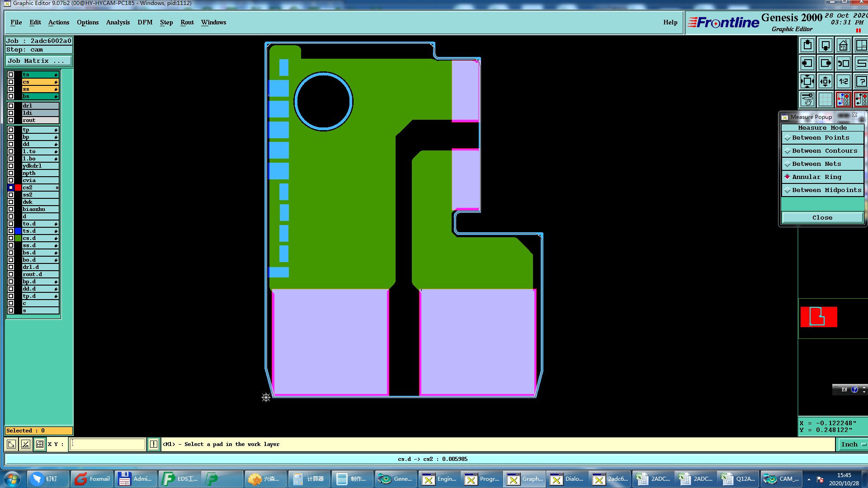Click the pan left arrow icon
The width and height of the screenshot is (868, 488).
(x=807, y=63)
